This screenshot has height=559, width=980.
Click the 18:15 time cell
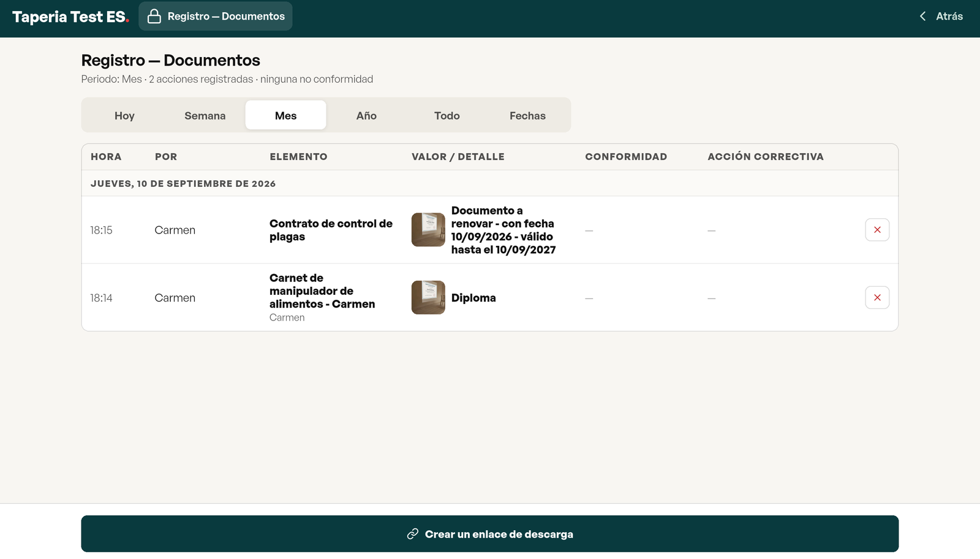(102, 230)
